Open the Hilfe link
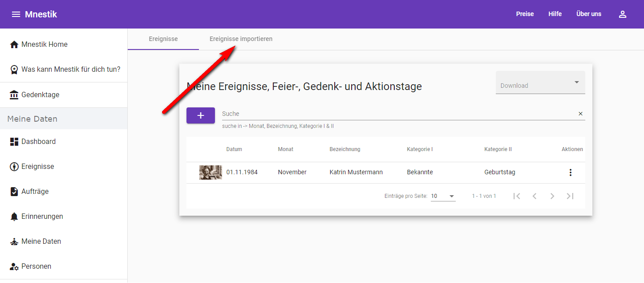Image resolution: width=644 pixels, height=283 pixels. (x=555, y=14)
